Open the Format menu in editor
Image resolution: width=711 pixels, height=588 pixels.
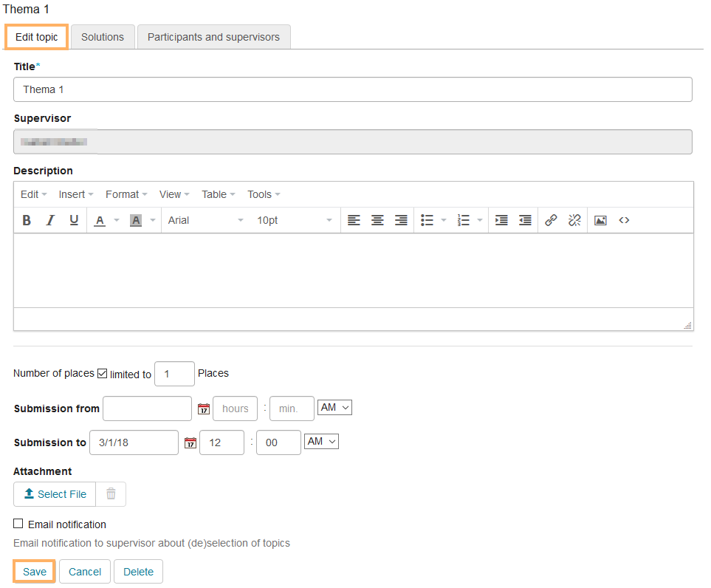point(126,194)
